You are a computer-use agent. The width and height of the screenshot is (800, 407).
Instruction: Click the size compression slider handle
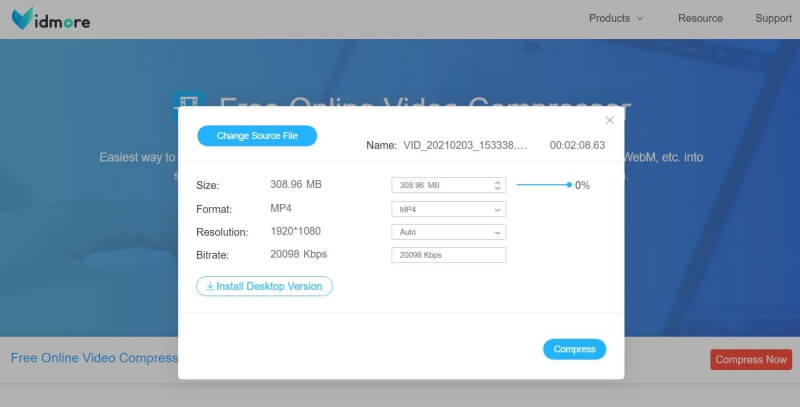[569, 185]
